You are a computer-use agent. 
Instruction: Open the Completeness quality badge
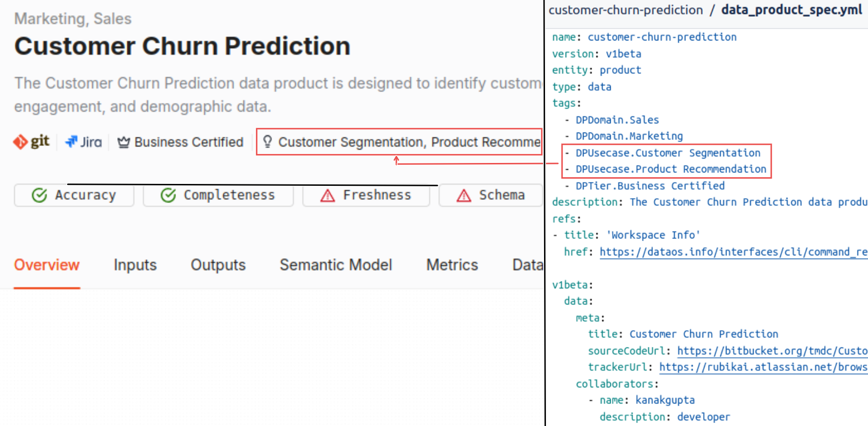(218, 195)
